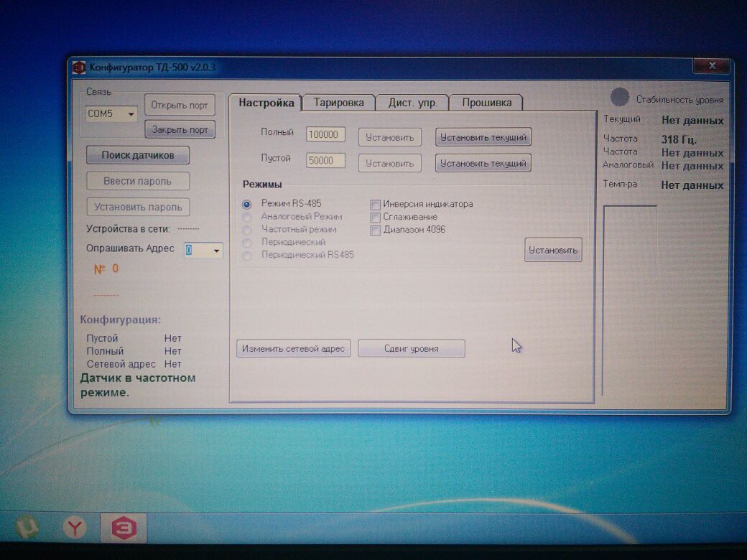This screenshot has width=747, height=560.
Task: Click the Полный value input field
Action: [325, 135]
